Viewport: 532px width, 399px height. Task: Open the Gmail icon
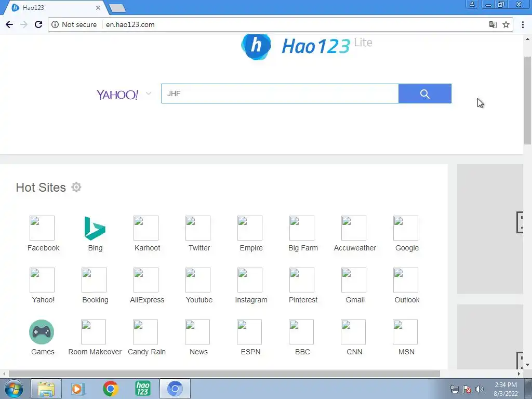coord(353,280)
